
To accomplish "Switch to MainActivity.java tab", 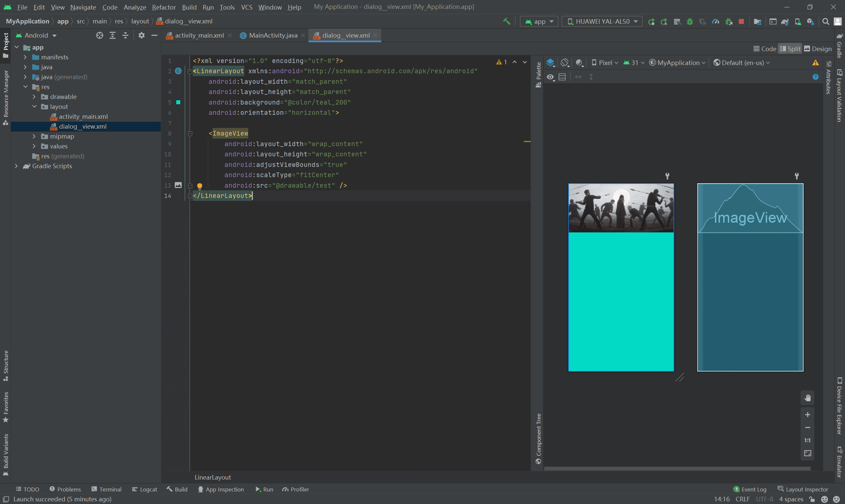I will [x=273, y=35].
